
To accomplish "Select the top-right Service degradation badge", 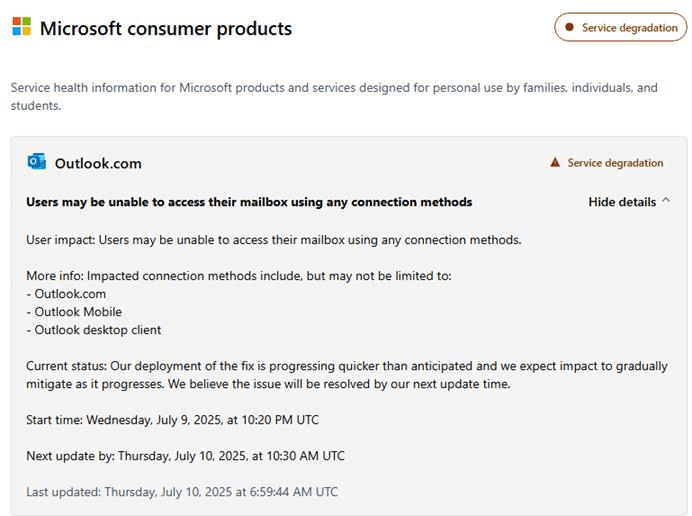I will coord(621,28).
